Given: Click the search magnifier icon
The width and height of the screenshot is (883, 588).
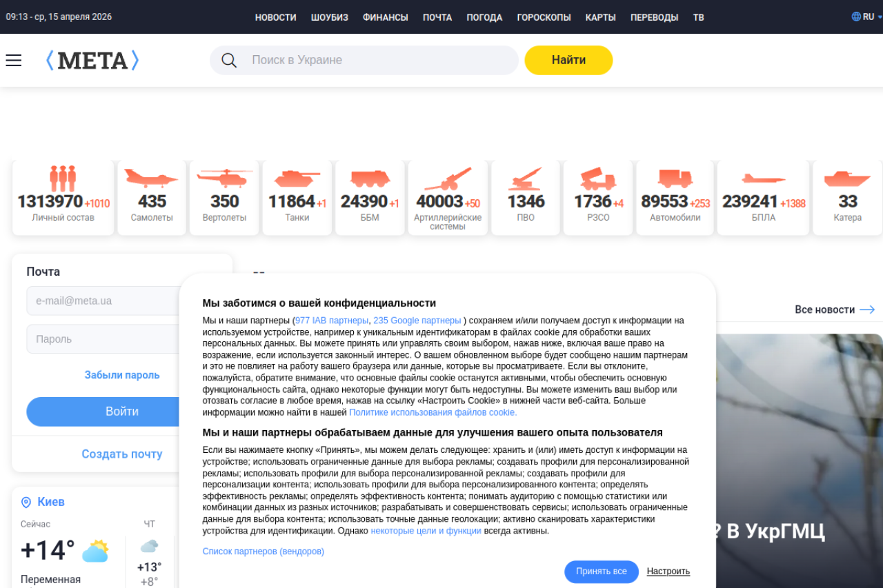Looking at the screenshot, I should [x=229, y=61].
